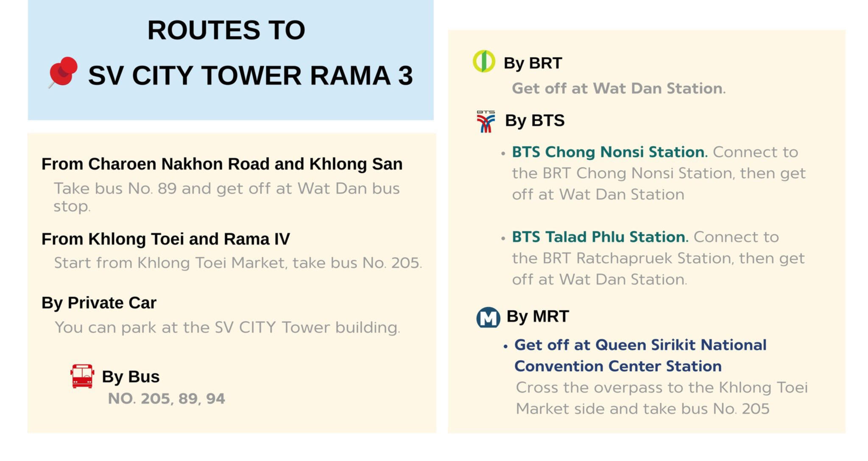The width and height of the screenshot is (868, 461).
Task: Click Get off at Wat Dan Station text
Action: point(618,89)
